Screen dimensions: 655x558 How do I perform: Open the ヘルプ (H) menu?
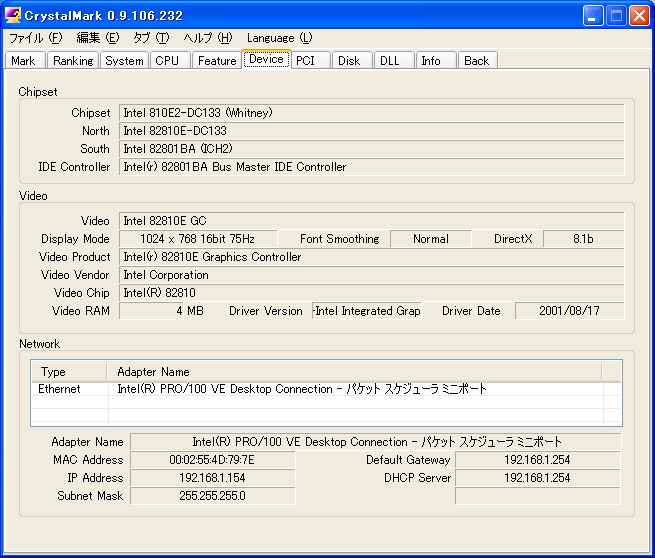tap(208, 38)
